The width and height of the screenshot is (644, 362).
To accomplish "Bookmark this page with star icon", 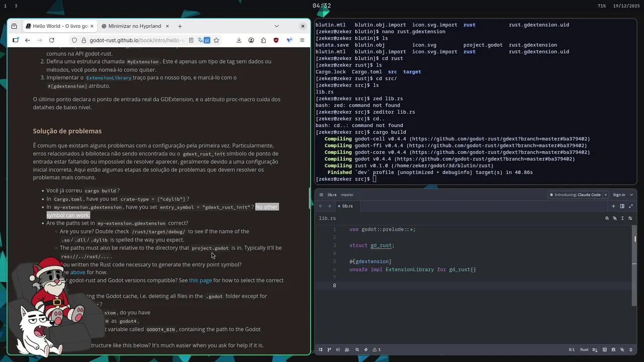I will (216, 40).
